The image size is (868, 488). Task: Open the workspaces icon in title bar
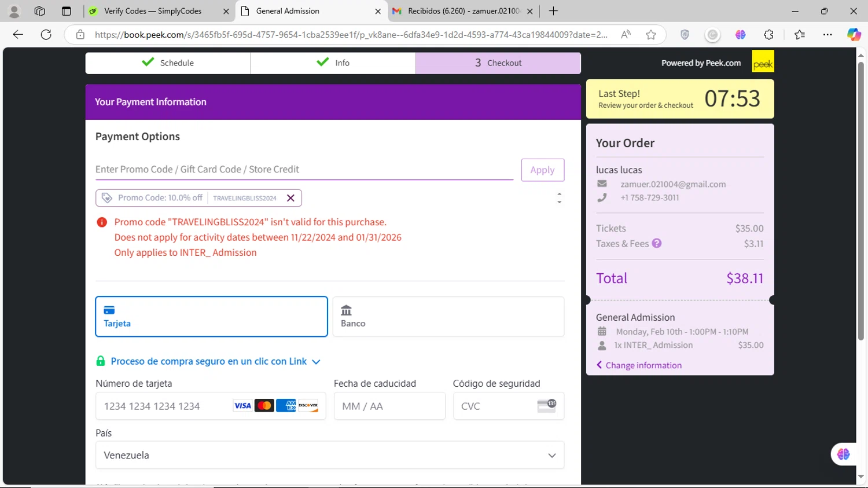point(39,11)
